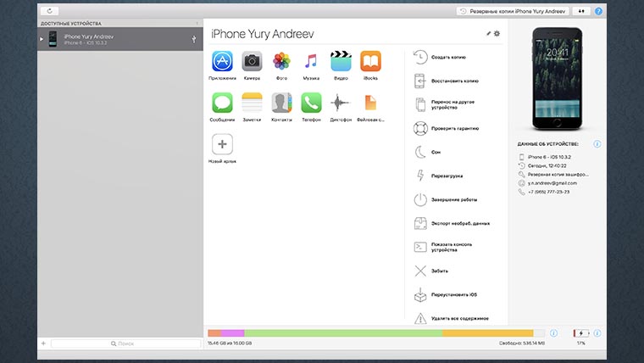Focus the Поиск search field
This screenshot has width=644, height=363.
point(125,343)
